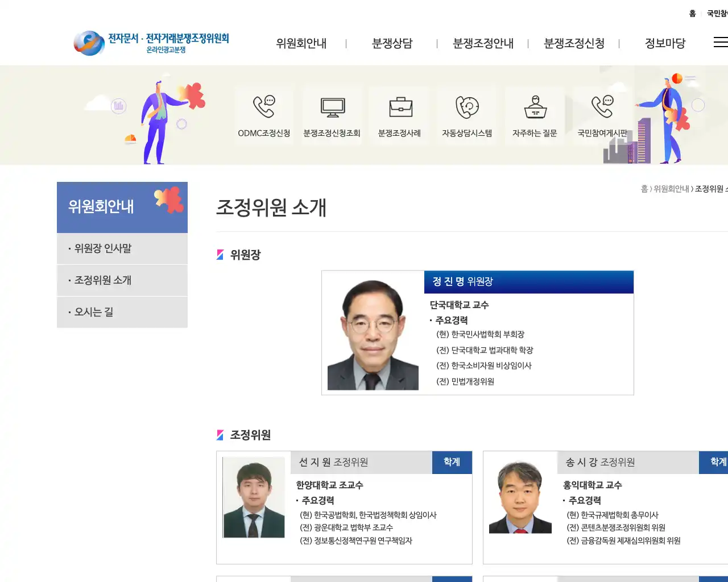Viewport: 728px width, 582px height.
Task: Click chairman 정진명's portrait photo
Action: 373,332
